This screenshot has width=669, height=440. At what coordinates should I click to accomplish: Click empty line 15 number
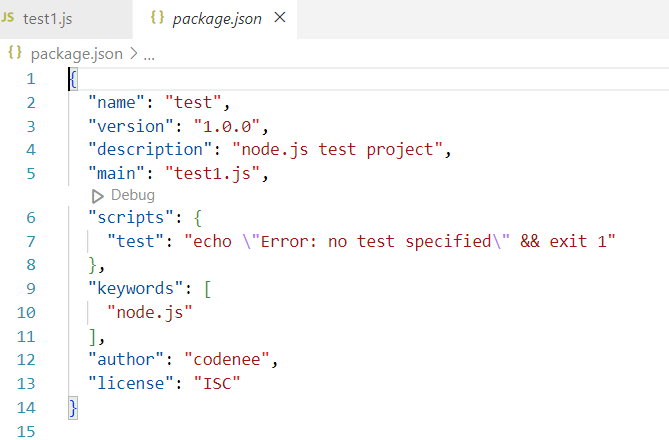coord(26,431)
